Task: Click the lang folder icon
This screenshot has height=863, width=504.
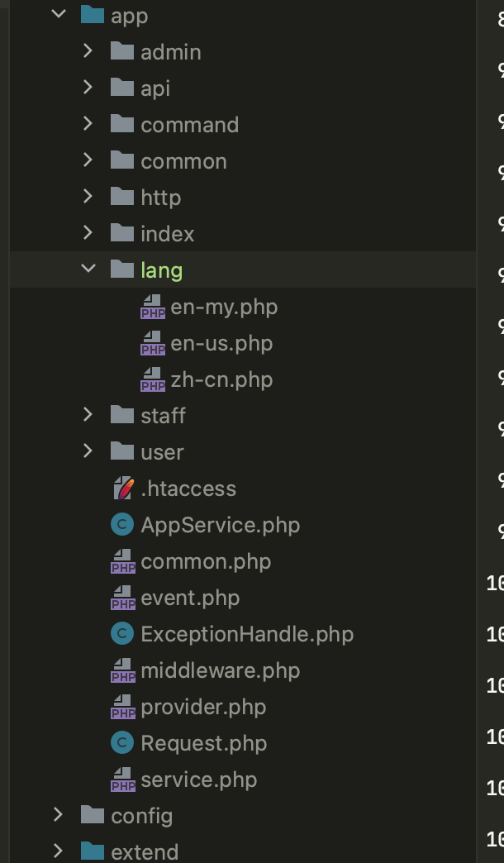Action: [122, 269]
